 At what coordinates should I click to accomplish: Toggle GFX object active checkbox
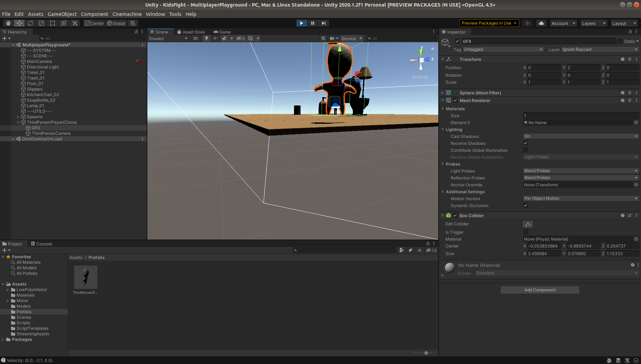(x=457, y=41)
